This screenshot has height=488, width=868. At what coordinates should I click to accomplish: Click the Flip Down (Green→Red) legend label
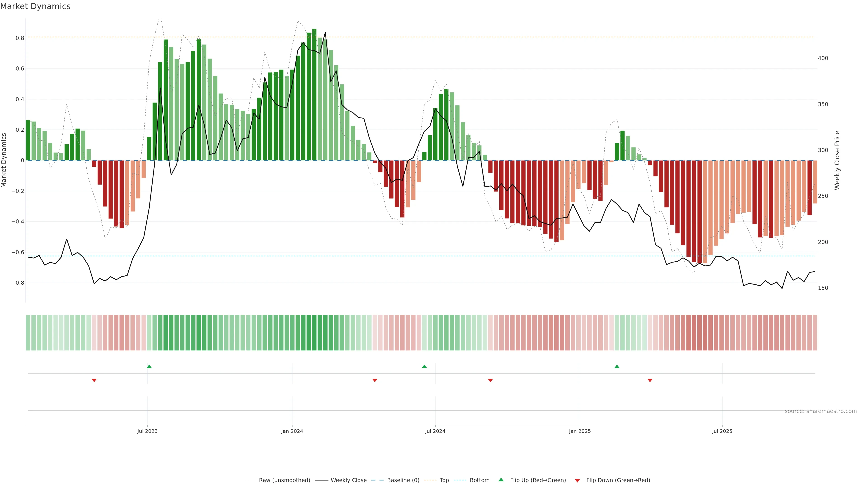[x=618, y=480]
